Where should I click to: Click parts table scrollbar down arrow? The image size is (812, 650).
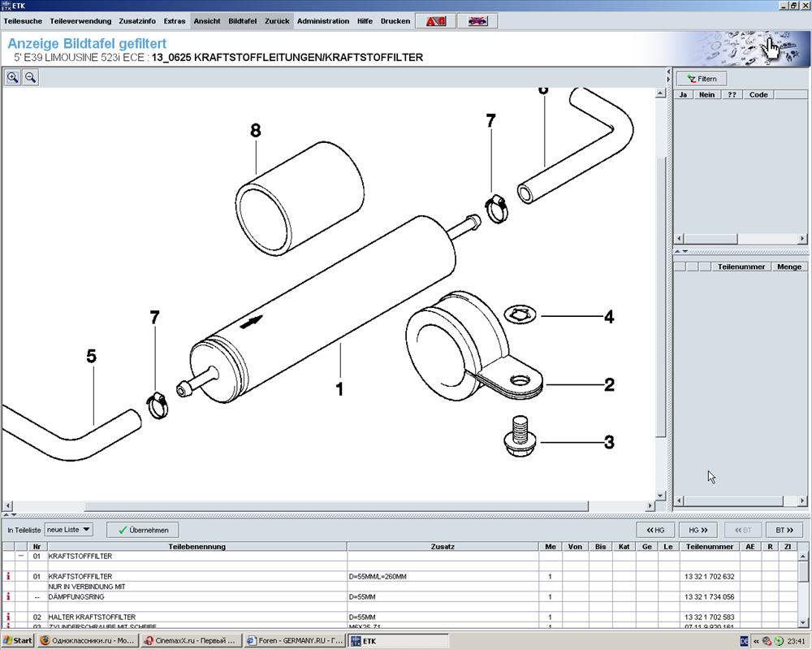pos(803,622)
